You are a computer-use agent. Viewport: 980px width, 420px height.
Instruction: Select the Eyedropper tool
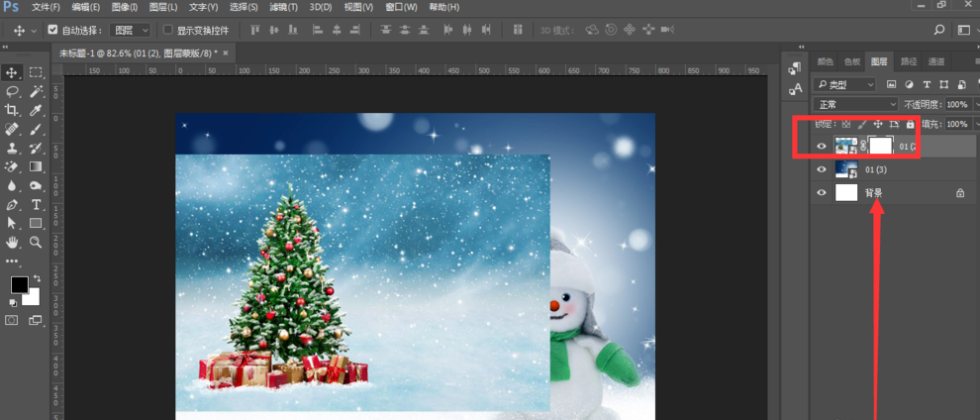(x=36, y=111)
